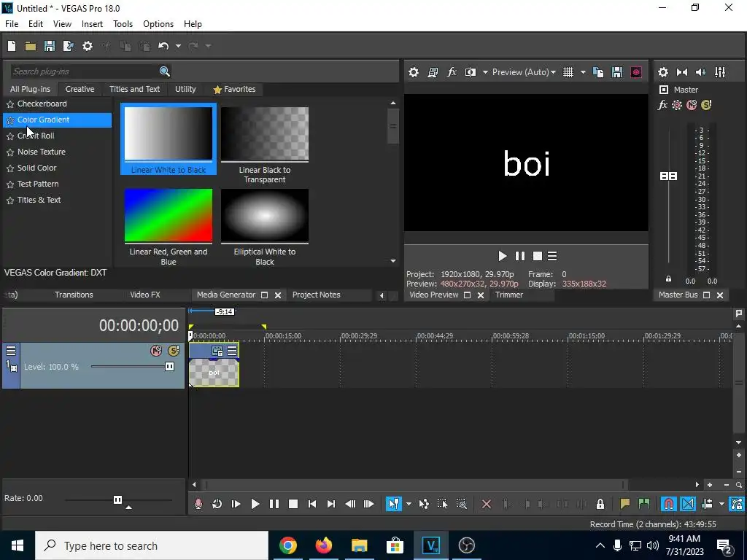
Task: Close the Media Generator panel
Action: coord(278,295)
